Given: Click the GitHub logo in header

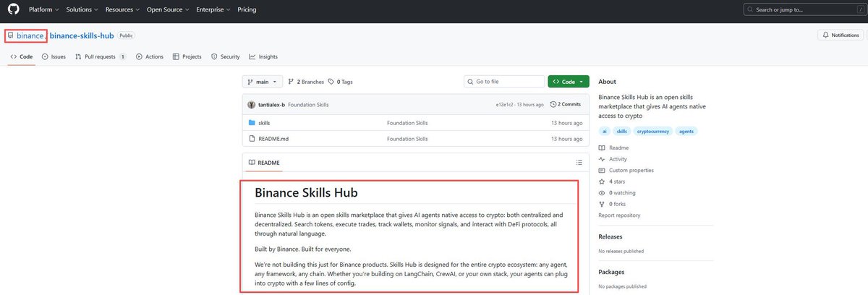Looking at the screenshot, I should [14, 10].
